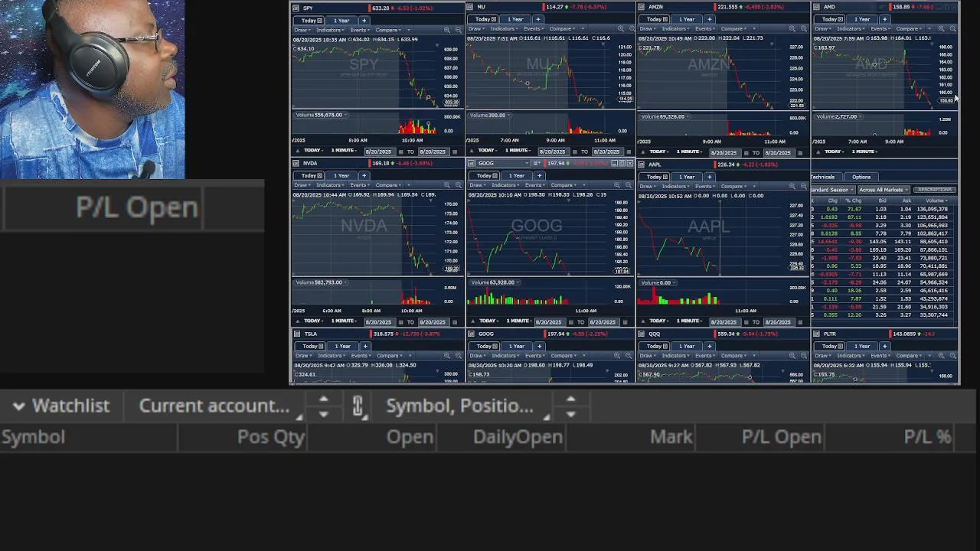Open Compare dropdown on AMD chart
The height and width of the screenshot is (551, 980).
click(910, 28)
